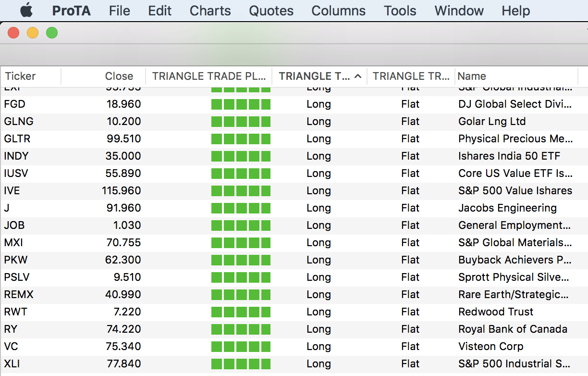Click the 1.030 close price
The height and width of the screenshot is (376, 588).
[x=127, y=225]
